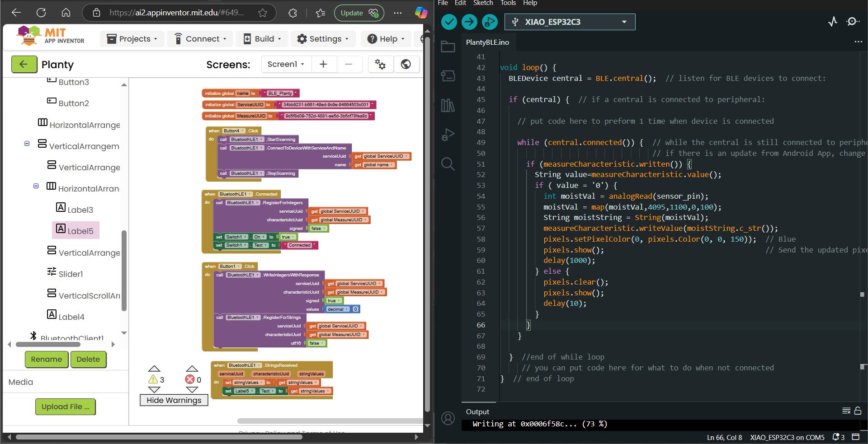Viewport: 868px width, 444px height.
Task: Open the Serial Monitor icon
Action: (x=853, y=22)
